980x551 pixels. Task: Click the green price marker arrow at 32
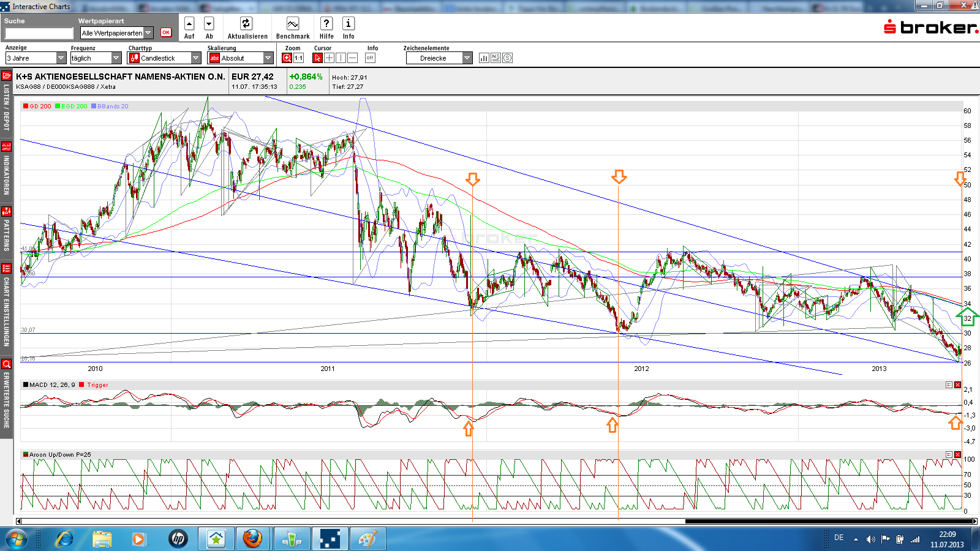coord(967,316)
